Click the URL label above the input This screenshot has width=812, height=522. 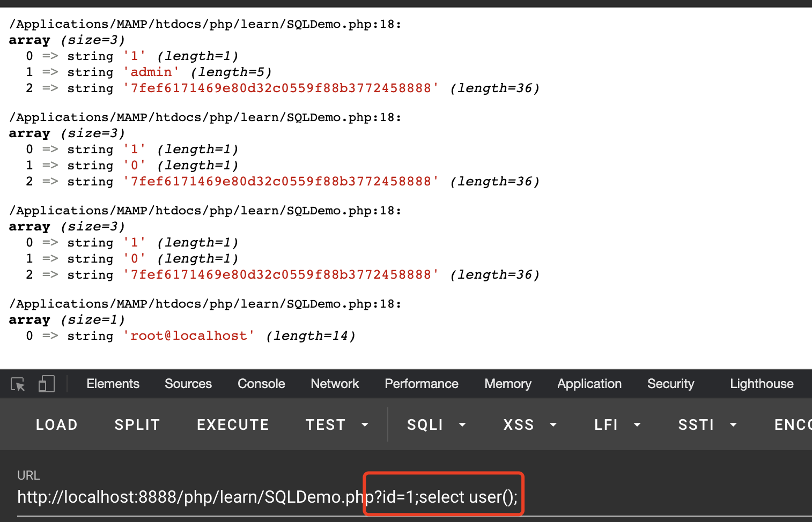(x=28, y=475)
